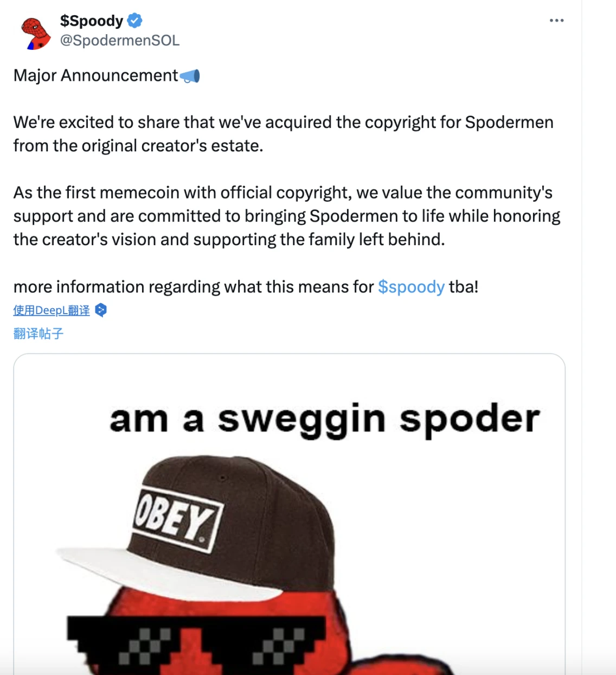Open the three-dot more options menu
Viewport: 616px width, 675px height.
[556, 21]
